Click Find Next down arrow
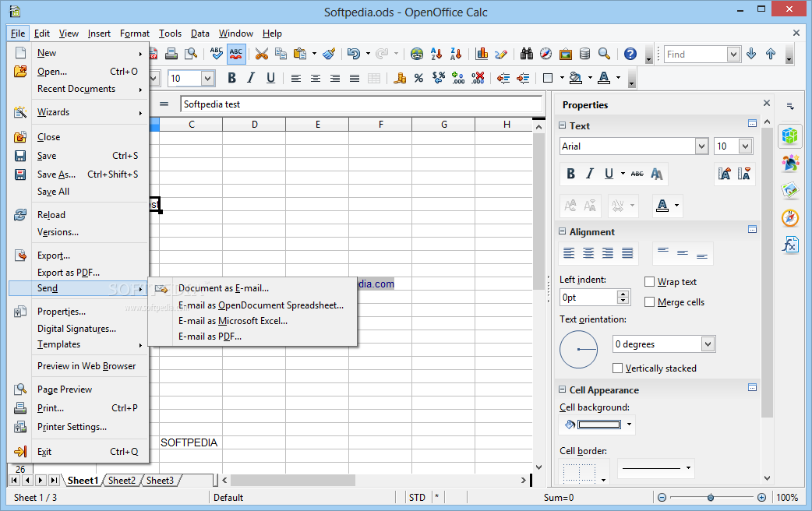The height and width of the screenshot is (511, 812). (x=751, y=54)
